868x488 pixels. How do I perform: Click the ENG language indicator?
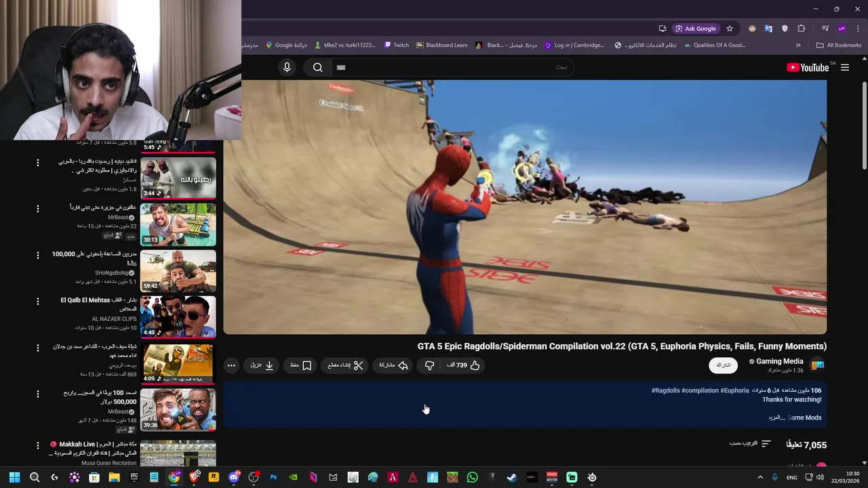(791, 478)
